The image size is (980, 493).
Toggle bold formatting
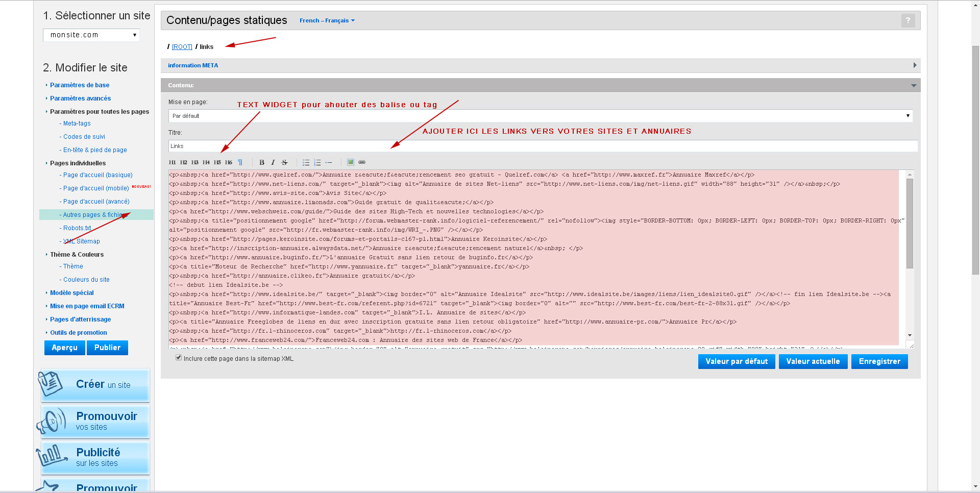tap(262, 162)
